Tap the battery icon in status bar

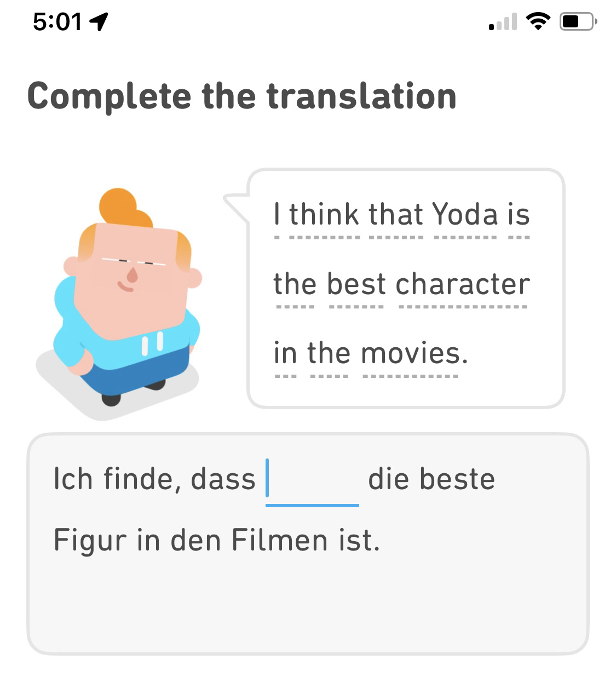(577, 22)
